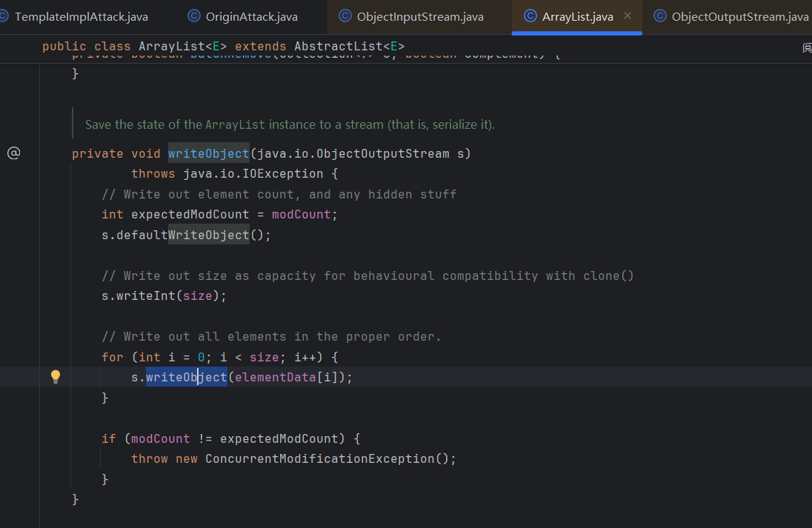Image resolution: width=812 pixels, height=528 pixels.
Task: Click the highlighted writeObject method declaration name
Action: (x=208, y=154)
